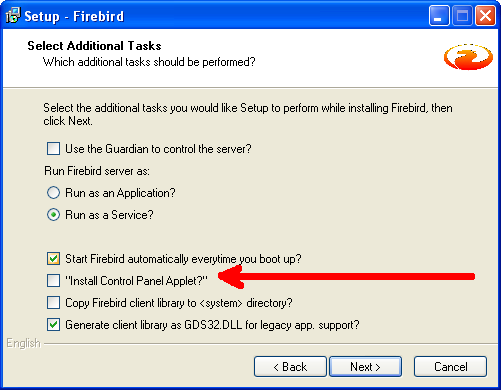Viewport: 501px width, 390px height.
Task: Uncheck Generate GDS32.DLL legacy support
Action: click(x=53, y=325)
